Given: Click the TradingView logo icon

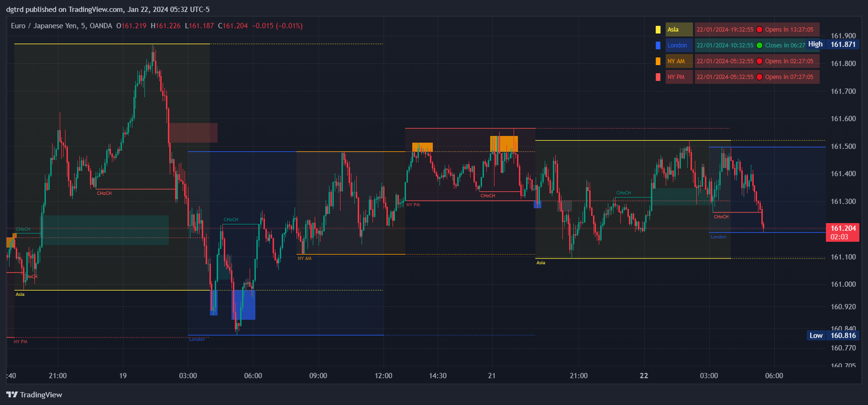Looking at the screenshot, I should pos(12,394).
